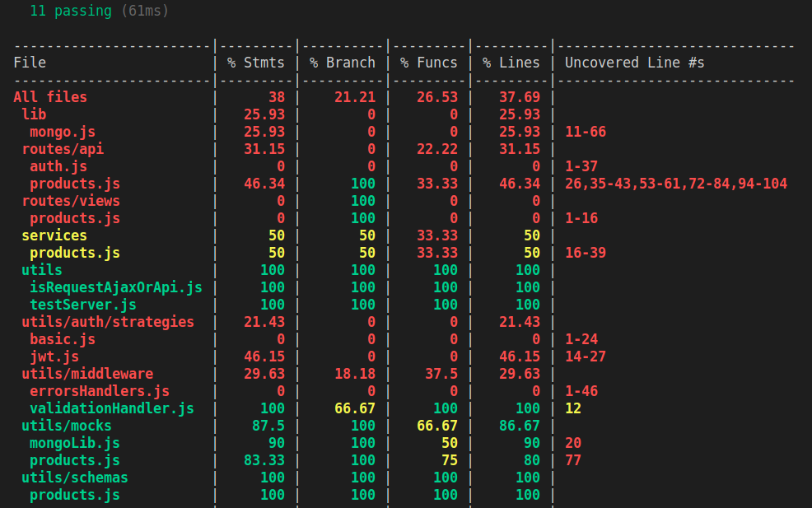Click uncovered lines "26,35-43,53-61,72-84,94-104" text
The width and height of the screenshot is (812, 508).
point(676,184)
